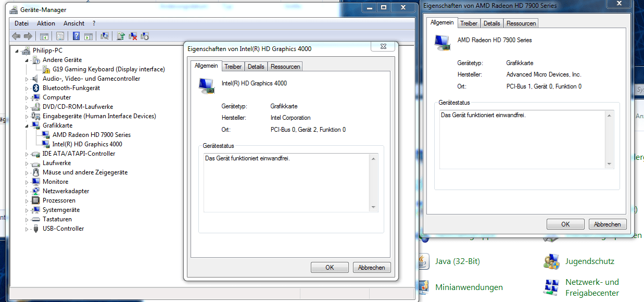This screenshot has width=644, height=302.
Task: Select G19 Gaming Keyboard (Display interface)
Action: (108, 69)
